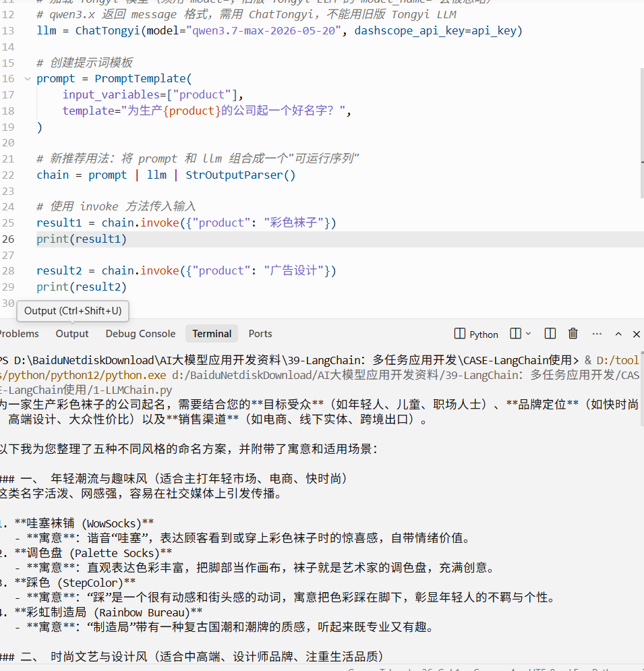Switch to the Debug Console tab

[x=140, y=334]
